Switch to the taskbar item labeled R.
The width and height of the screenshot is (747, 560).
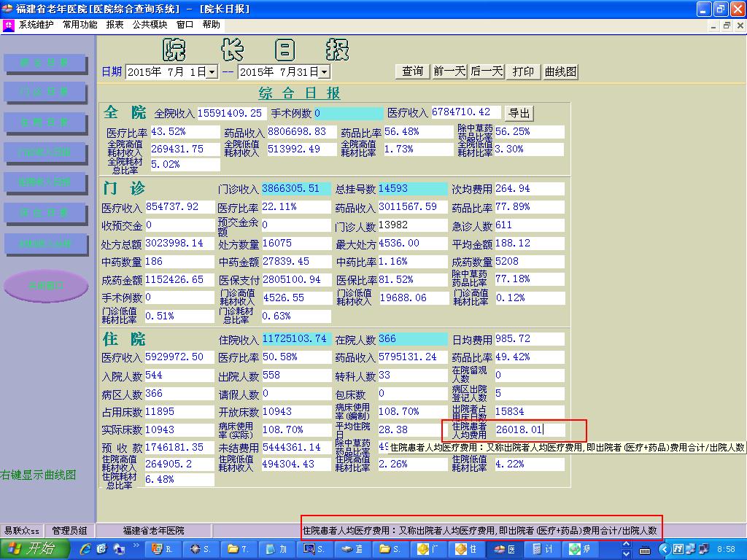tap(163, 549)
